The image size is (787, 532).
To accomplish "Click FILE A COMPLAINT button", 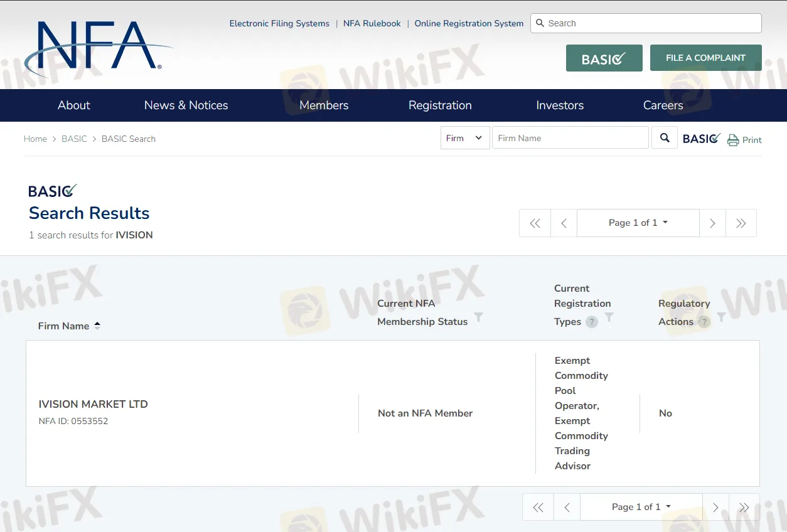I will 705,58.
